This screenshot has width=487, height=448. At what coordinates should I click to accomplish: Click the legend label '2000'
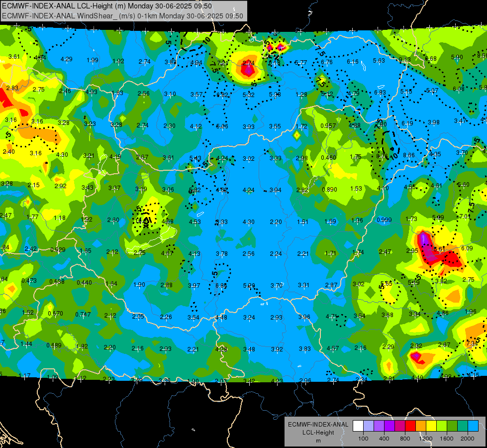(x=468, y=439)
